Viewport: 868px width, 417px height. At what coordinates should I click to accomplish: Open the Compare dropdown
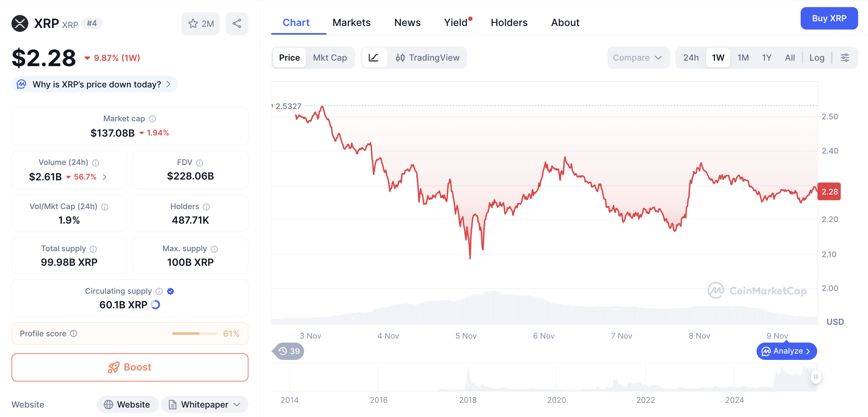click(637, 58)
